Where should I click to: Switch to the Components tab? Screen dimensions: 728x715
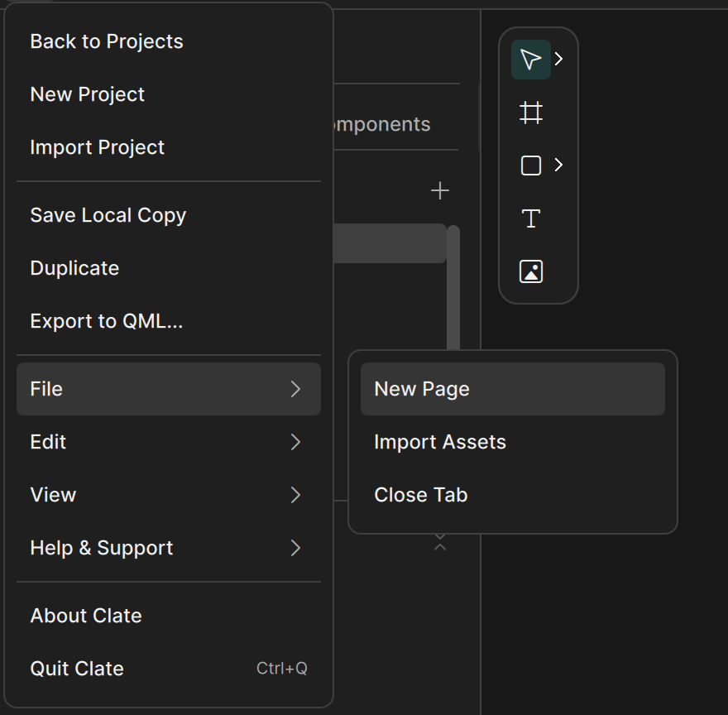point(381,124)
